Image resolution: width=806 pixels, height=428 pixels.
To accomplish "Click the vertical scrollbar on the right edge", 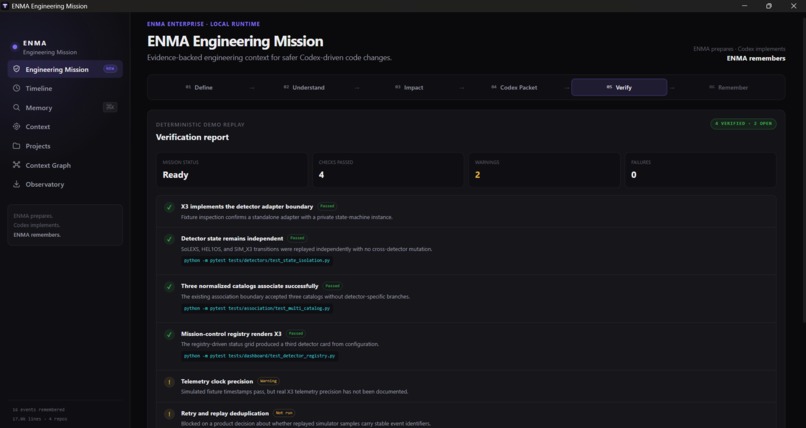I will (x=803, y=170).
